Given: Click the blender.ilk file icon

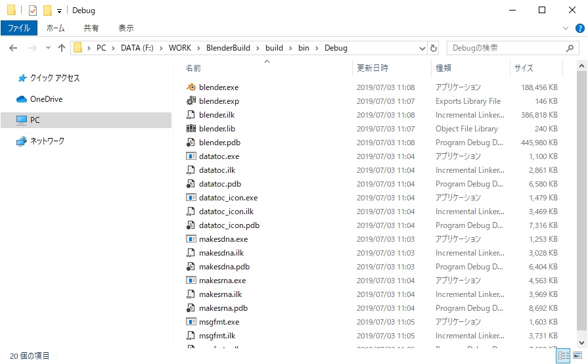Looking at the screenshot, I should pos(191,115).
